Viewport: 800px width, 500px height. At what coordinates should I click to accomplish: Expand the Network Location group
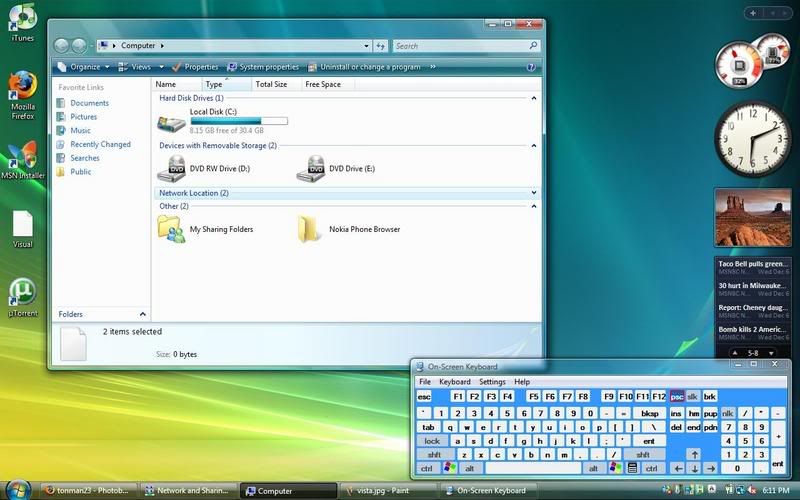click(534, 193)
